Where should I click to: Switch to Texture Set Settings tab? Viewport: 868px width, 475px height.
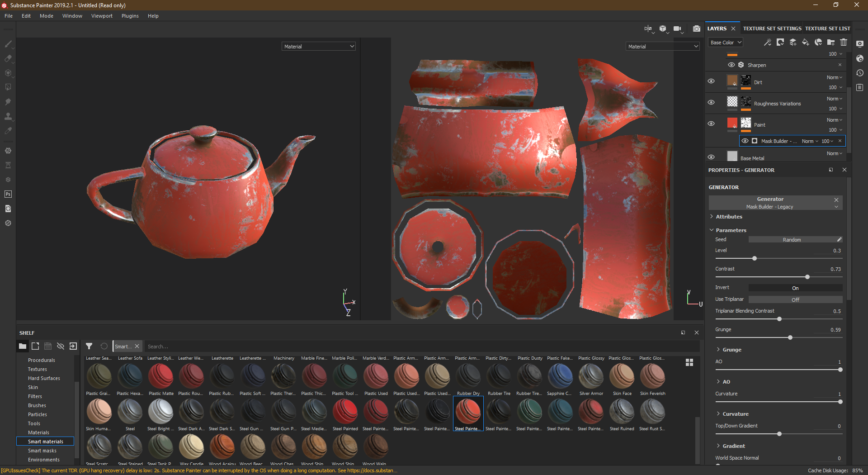(772, 28)
